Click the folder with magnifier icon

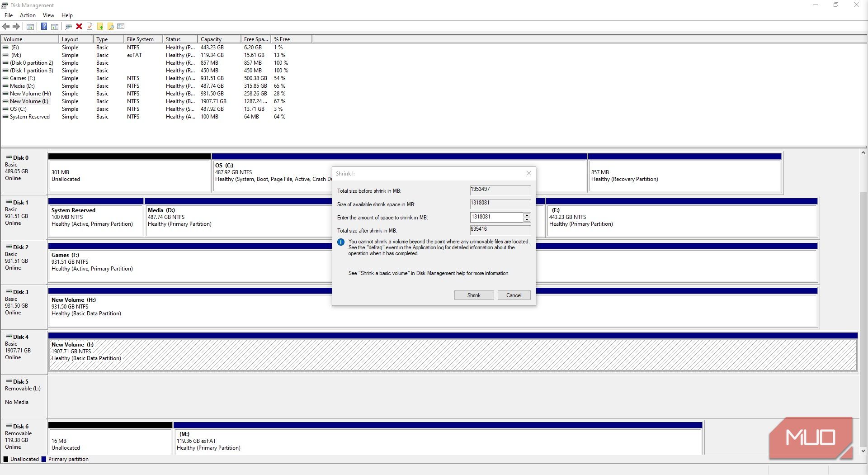click(111, 26)
